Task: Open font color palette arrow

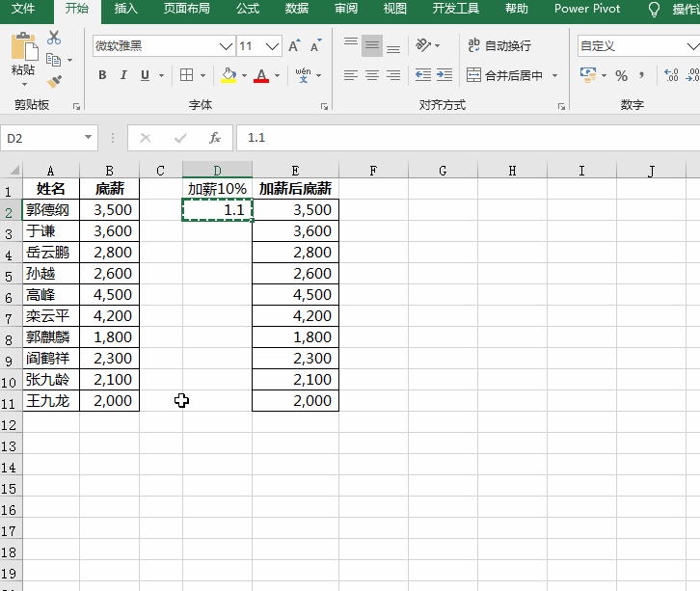Action: (278, 75)
